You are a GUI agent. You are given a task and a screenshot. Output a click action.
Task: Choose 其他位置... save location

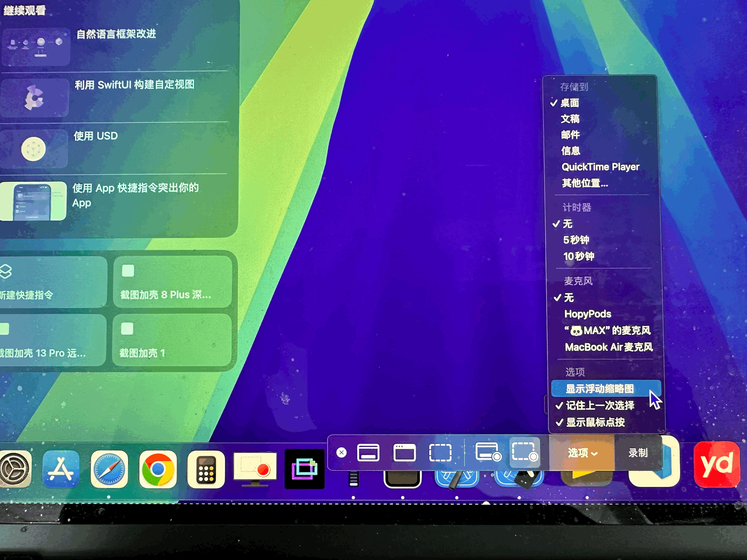pos(585,183)
